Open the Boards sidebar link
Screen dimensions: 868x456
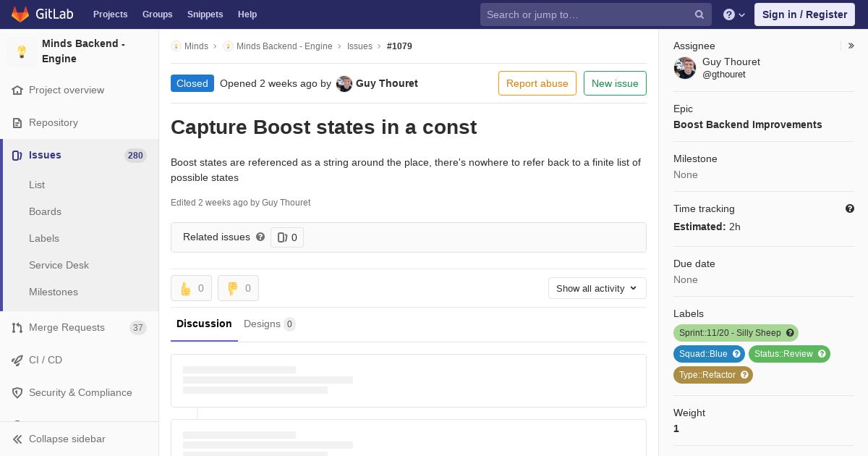point(45,211)
